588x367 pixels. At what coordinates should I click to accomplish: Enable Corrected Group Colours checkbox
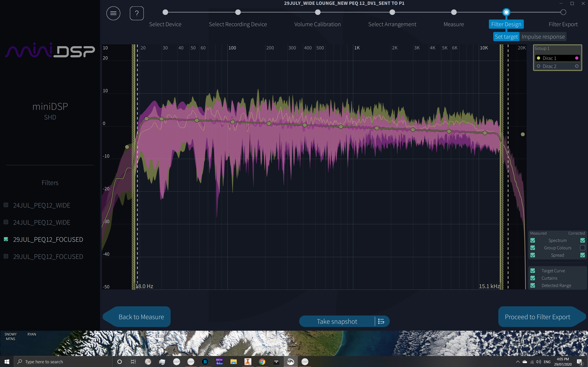pyautogui.click(x=582, y=248)
